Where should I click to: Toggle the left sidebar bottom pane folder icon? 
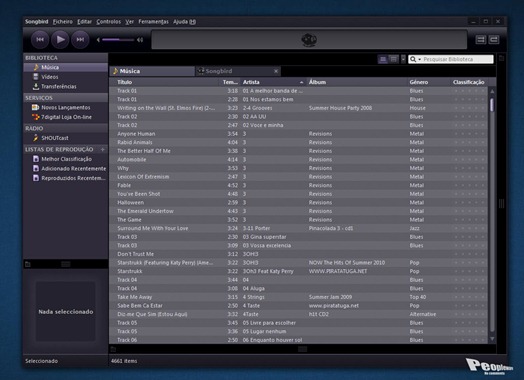(x=28, y=264)
